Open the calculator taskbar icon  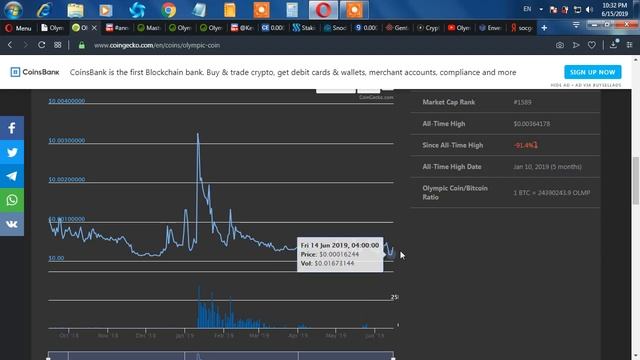click(292, 10)
